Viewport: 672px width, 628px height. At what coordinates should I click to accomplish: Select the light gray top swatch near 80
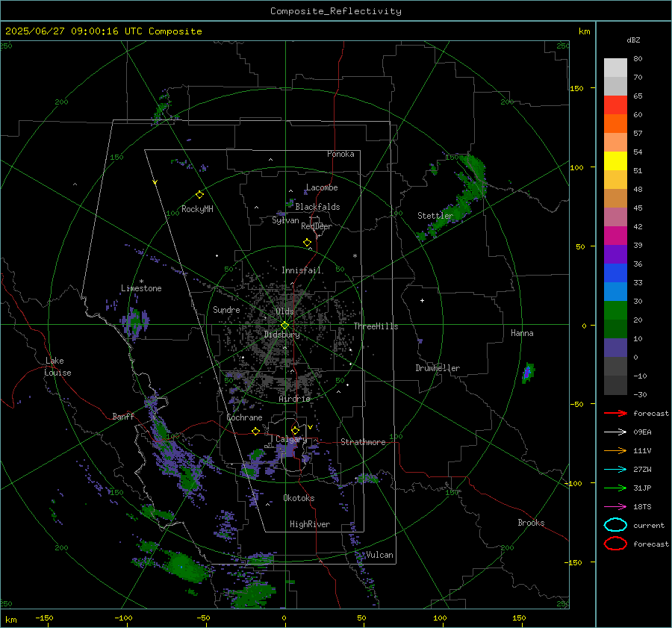point(615,68)
